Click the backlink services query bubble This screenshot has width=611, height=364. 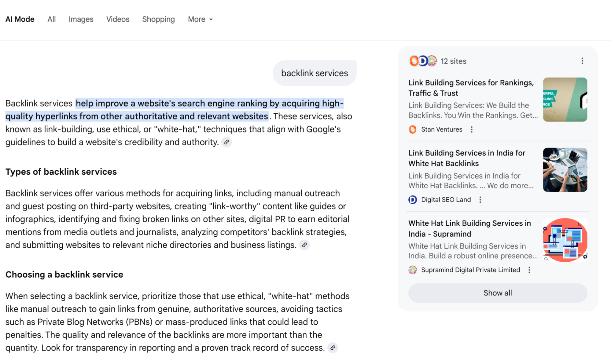314,73
